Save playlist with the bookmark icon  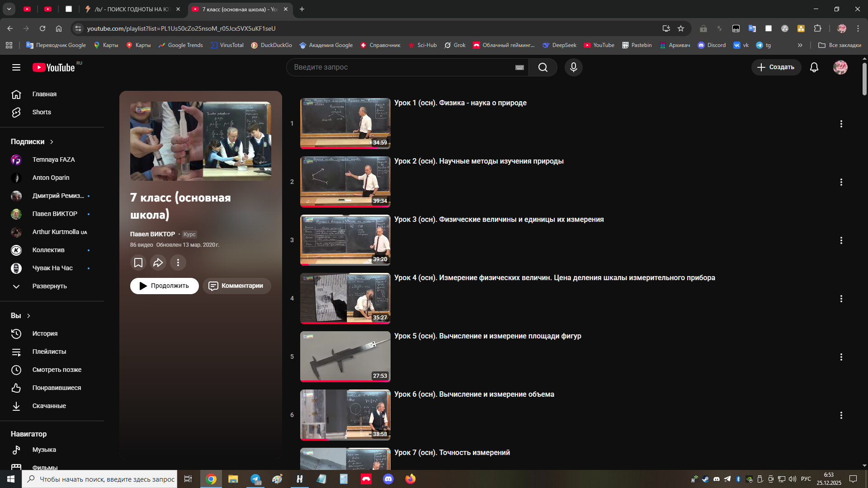[x=138, y=263]
